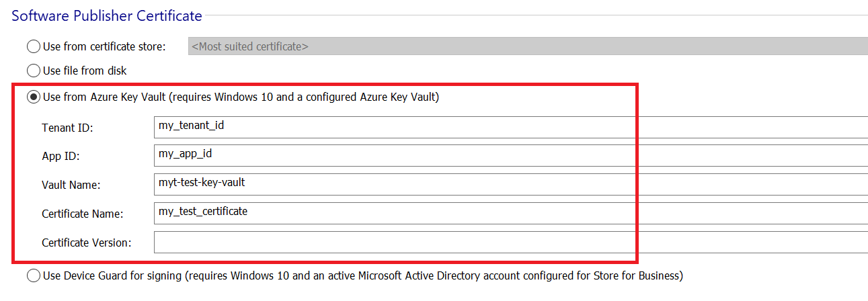The height and width of the screenshot is (301, 868).
Task: Click the "Use from certificate store:" label text
Action: click(x=104, y=47)
